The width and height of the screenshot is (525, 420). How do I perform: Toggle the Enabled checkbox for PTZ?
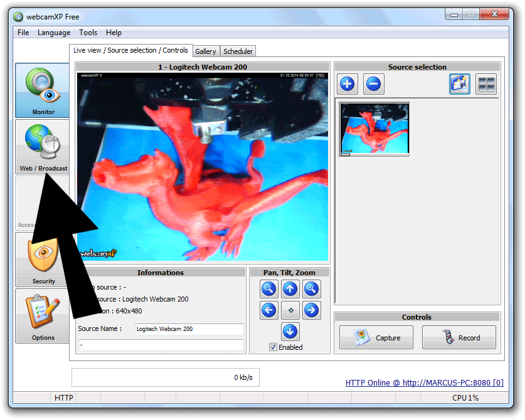[273, 347]
